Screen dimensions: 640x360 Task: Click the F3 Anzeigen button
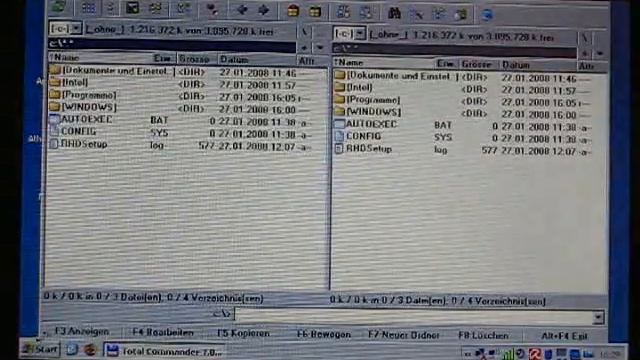81,331
